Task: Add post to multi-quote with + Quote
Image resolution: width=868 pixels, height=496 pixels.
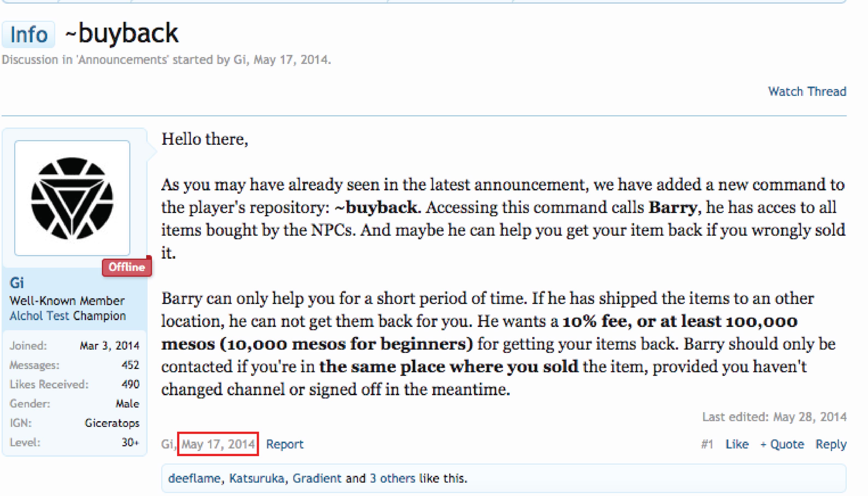Action: click(782, 444)
